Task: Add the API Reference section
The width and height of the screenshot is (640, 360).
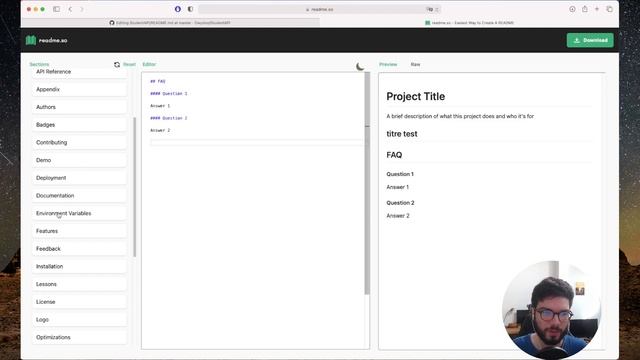Action: (80, 72)
